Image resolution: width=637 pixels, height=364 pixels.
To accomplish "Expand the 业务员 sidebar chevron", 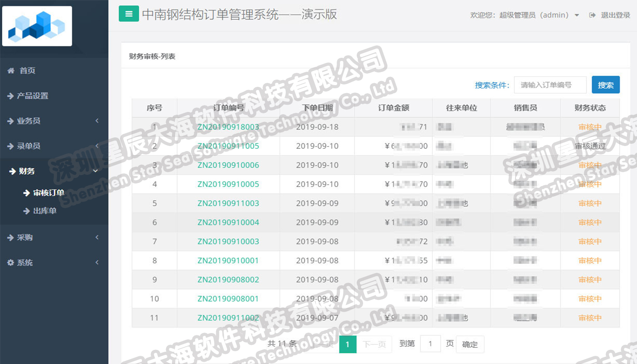I will [x=97, y=121].
